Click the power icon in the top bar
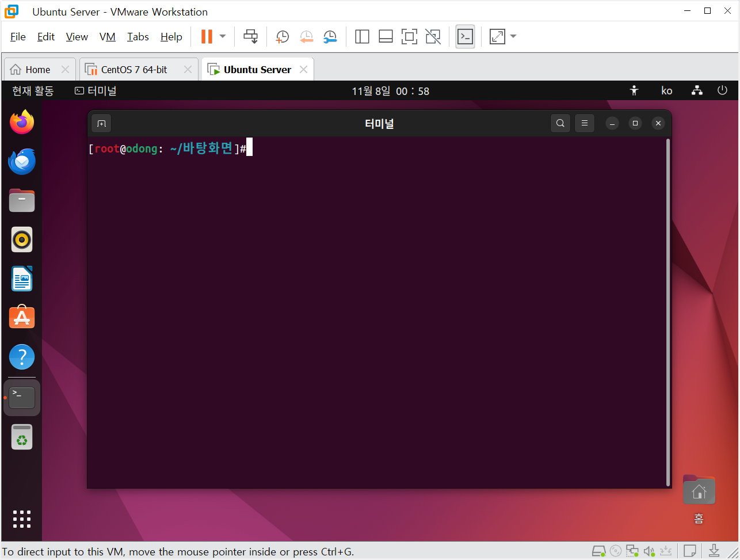 coord(722,90)
